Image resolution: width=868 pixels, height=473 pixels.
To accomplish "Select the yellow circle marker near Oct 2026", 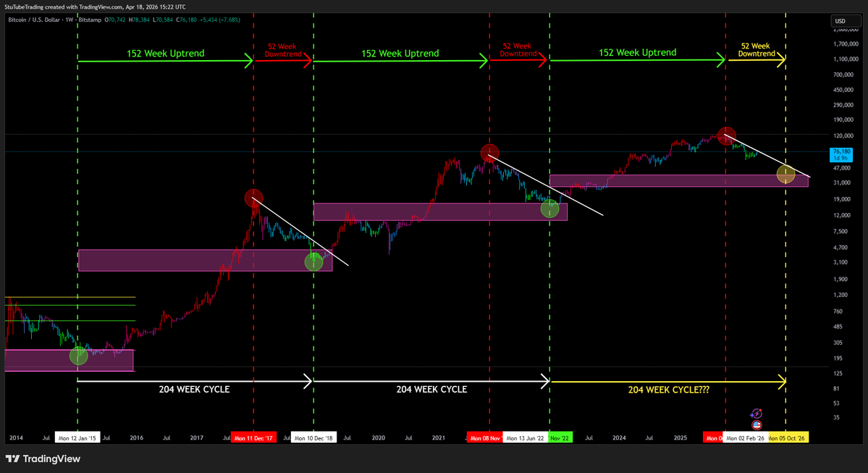I will click(x=786, y=174).
